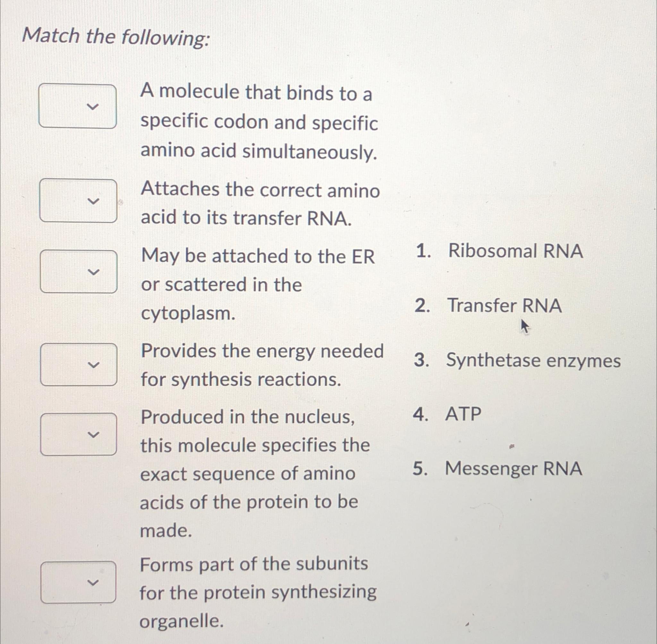Open dropdown for 'May be attached to the ER'
Image resolution: width=657 pixels, height=644 pixels.
(79, 272)
